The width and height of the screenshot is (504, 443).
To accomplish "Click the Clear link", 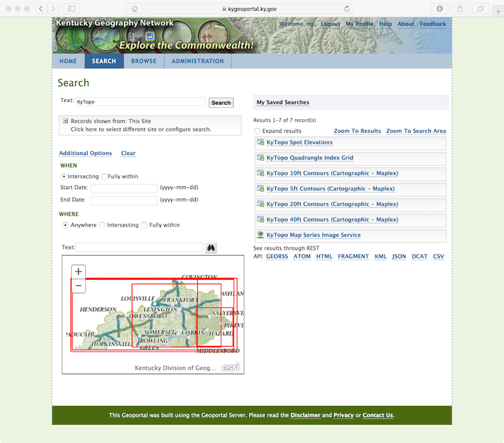I will point(129,153).
